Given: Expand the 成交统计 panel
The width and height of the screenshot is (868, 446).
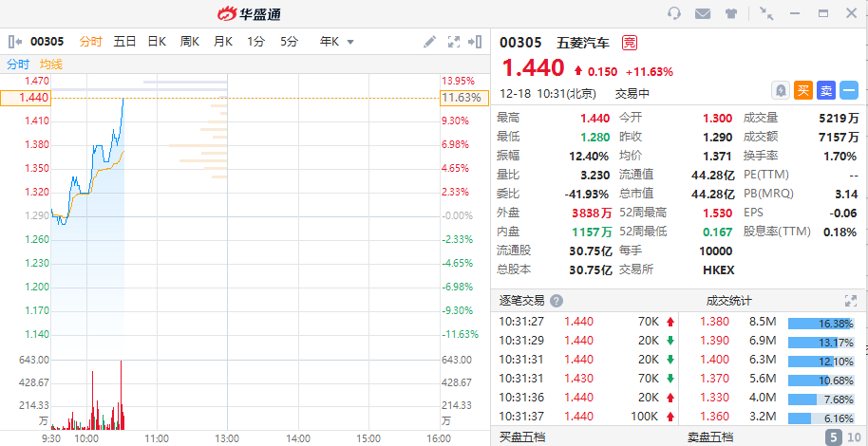Looking at the screenshot, I should (x=851, y=301).
